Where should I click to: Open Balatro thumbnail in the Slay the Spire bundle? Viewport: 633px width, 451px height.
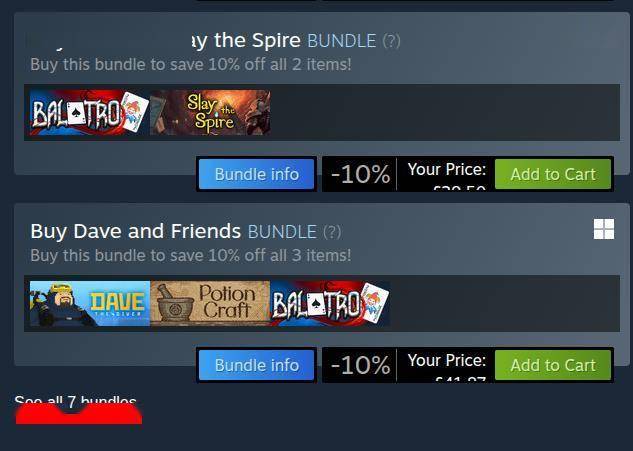(89, 112)
